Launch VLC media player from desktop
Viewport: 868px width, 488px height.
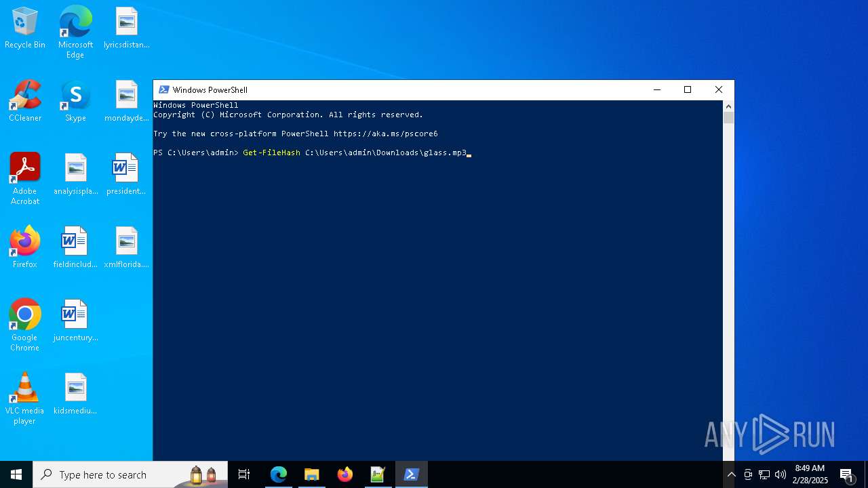coord(25,399)
